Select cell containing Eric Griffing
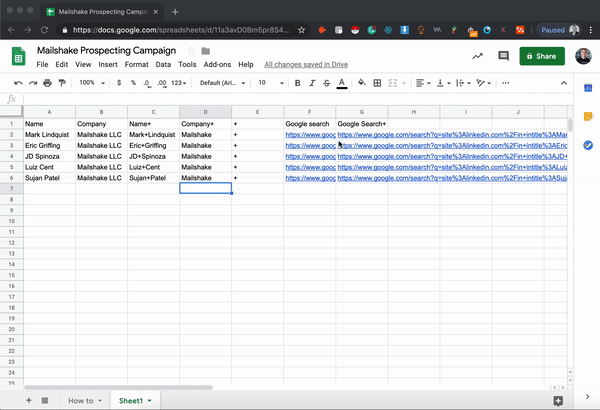Screen dimensions: 600x410 49,145
